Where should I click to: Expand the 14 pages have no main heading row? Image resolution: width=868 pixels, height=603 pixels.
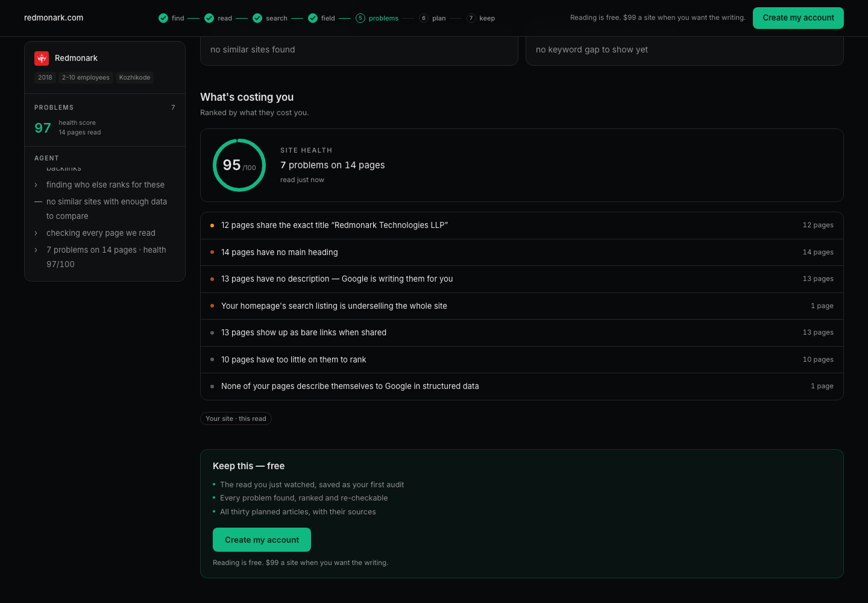(x=522, y=252)
